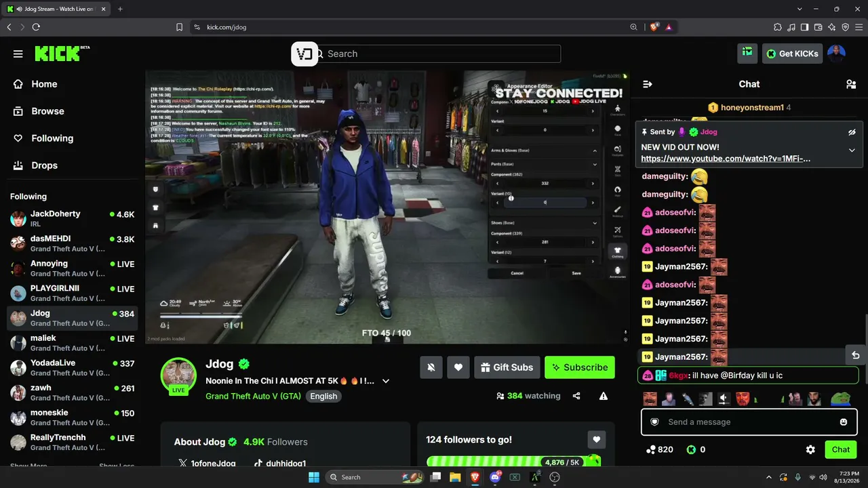Open the Brave Wallet icon
The image size is (868, 488).
click(818, 27)
